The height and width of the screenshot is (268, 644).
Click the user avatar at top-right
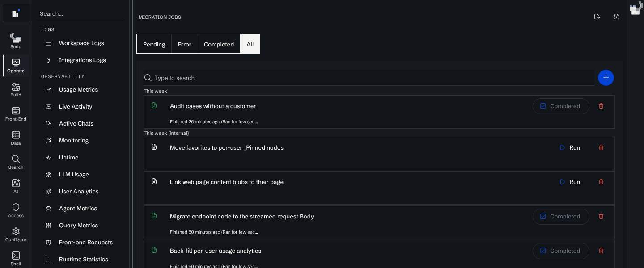tap(635, 8)
